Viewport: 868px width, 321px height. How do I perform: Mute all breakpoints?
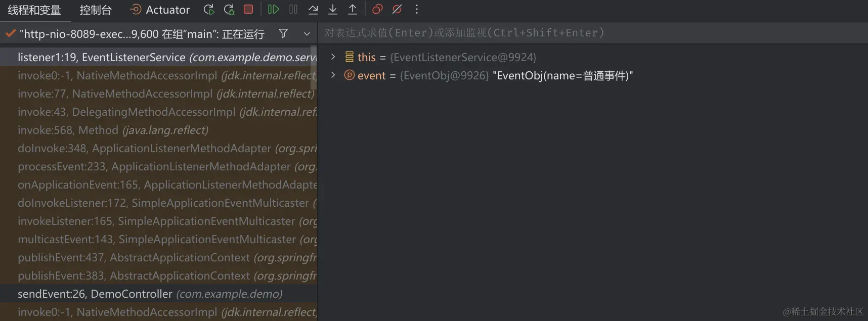[397, 9]
